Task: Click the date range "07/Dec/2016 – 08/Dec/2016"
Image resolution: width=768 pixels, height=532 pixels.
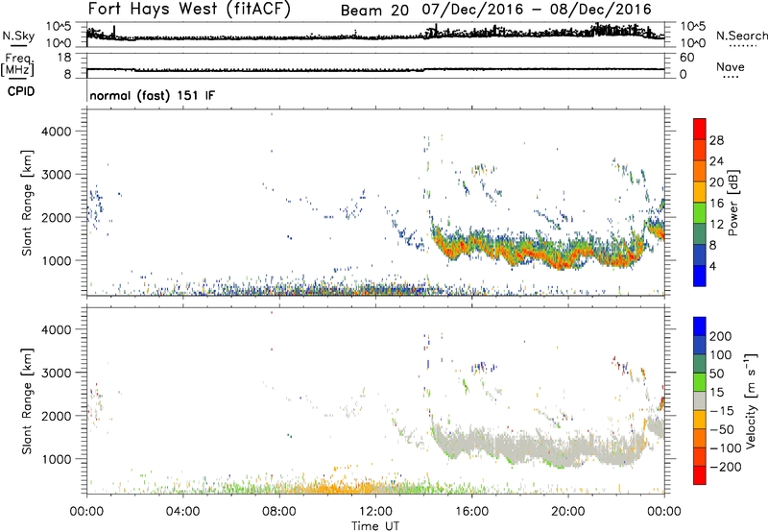Action: [x=537, y=10]
